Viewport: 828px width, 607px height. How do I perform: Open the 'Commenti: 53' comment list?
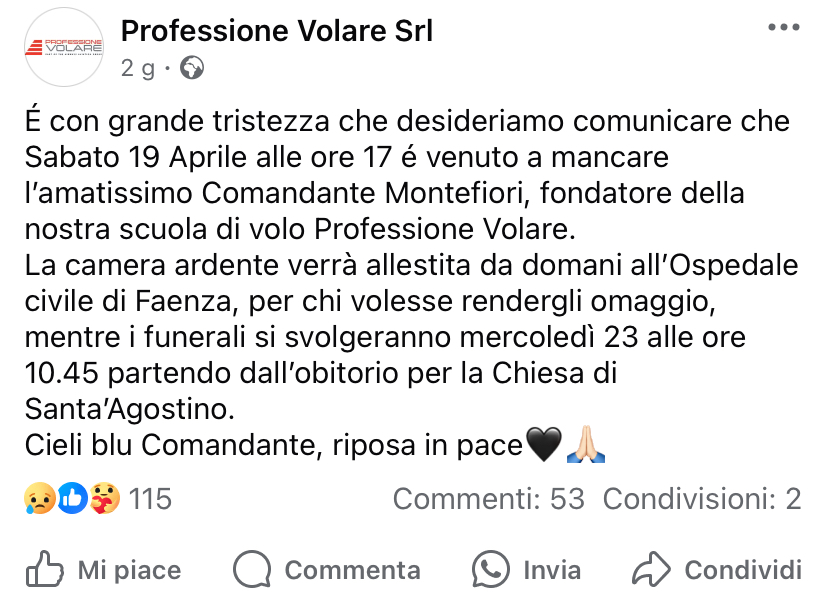(488, 498)
